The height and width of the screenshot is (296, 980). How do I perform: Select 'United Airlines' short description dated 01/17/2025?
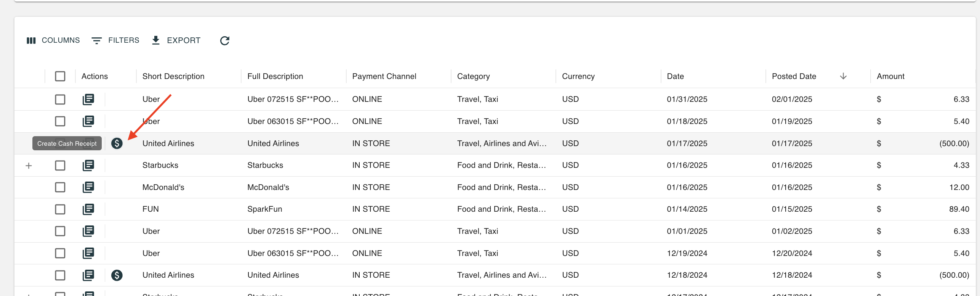click(168, 143)
